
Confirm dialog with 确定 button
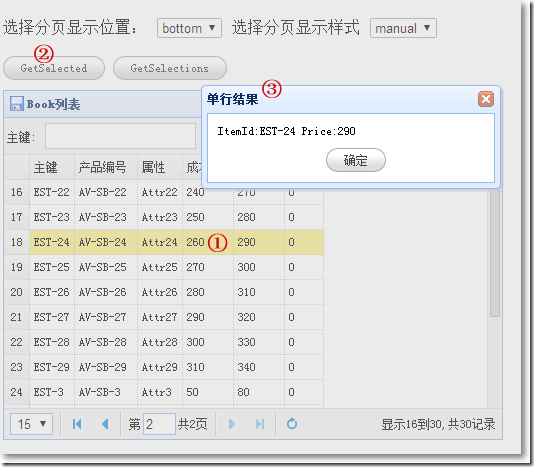tap(356, 160)
